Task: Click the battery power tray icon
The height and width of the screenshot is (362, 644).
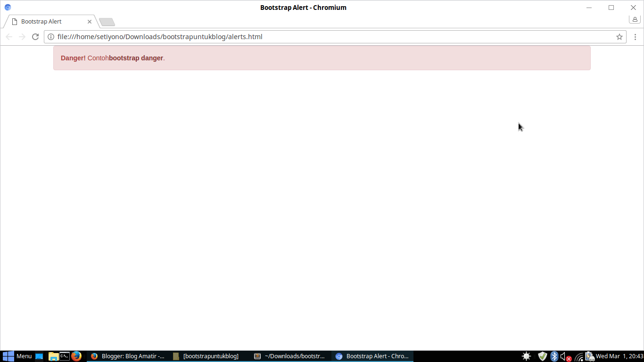Action: 590,356
